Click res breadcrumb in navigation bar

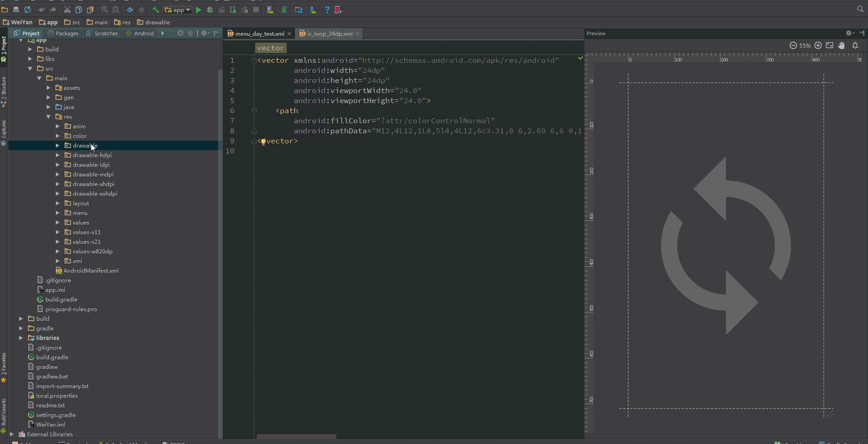pos(122,22)
